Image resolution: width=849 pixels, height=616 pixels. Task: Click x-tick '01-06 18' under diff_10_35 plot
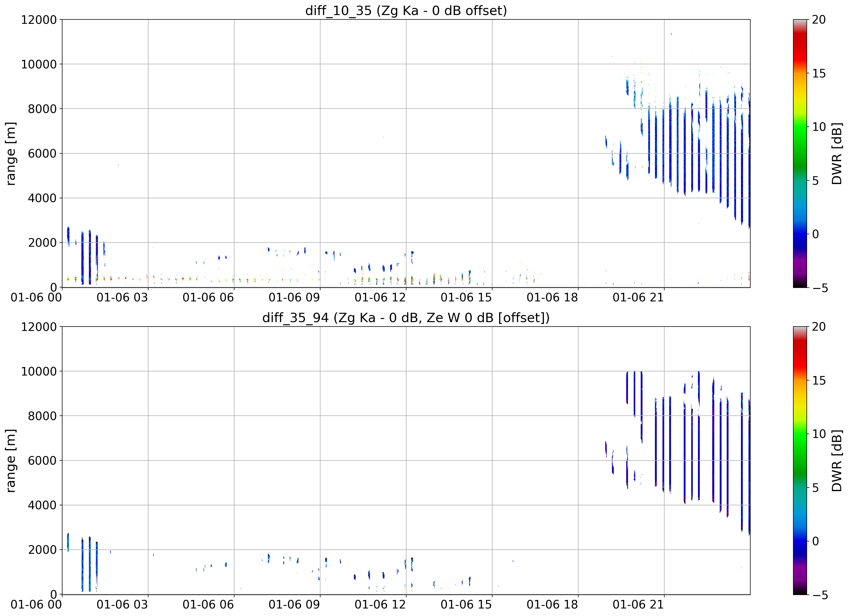tap(553, 298)
